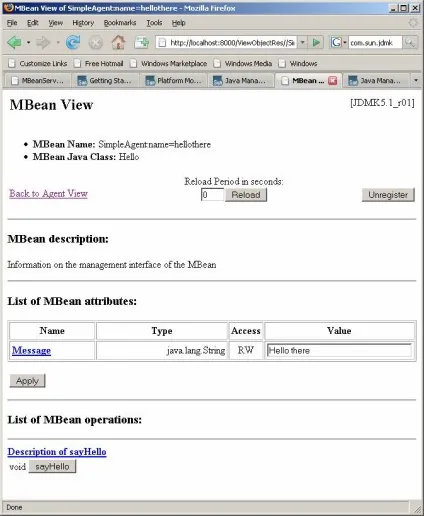Click the page icon in the address bar
This screenshot has width=424, height=516.
[x=162, y=43]
